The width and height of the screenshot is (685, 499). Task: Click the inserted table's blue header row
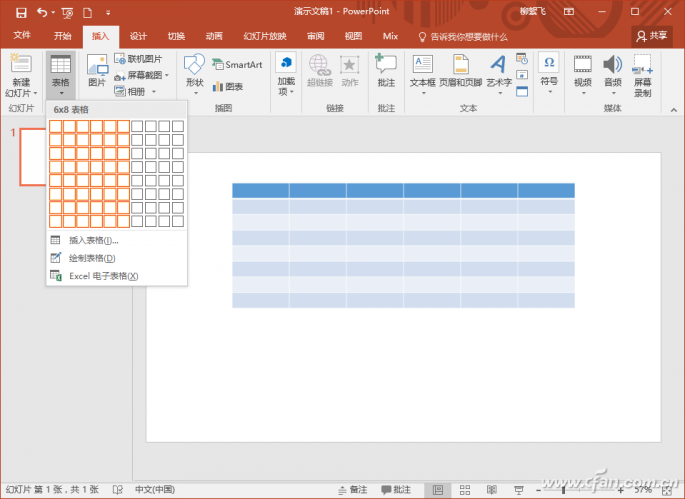(x=403, y=191)
